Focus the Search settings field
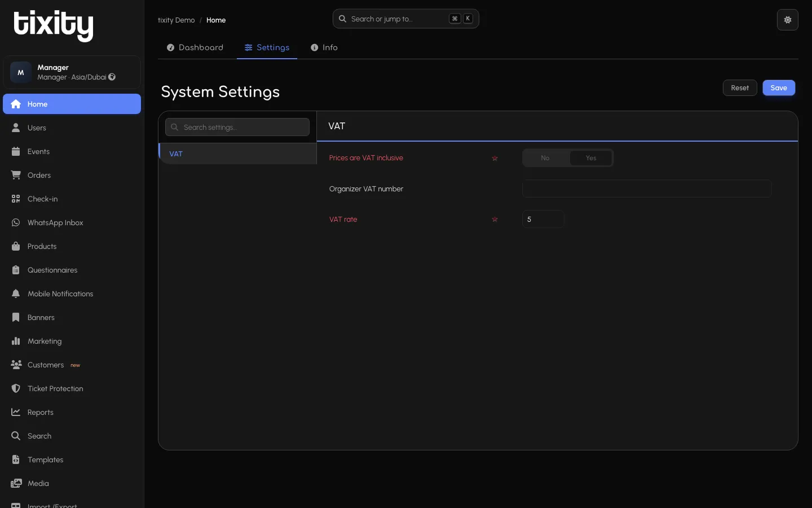The height and width of the screenshot is (508, 812). pyautogui.click(x=237, y=127)
